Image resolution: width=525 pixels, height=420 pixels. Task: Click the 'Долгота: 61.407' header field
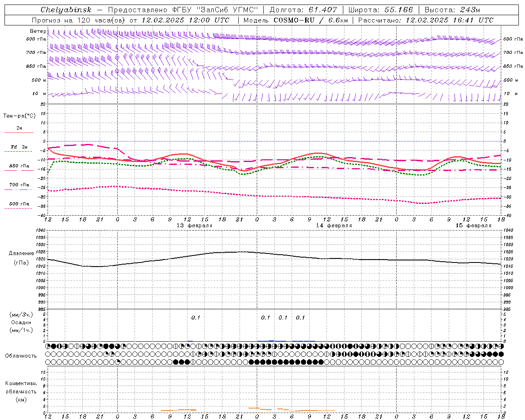point(303,10)
